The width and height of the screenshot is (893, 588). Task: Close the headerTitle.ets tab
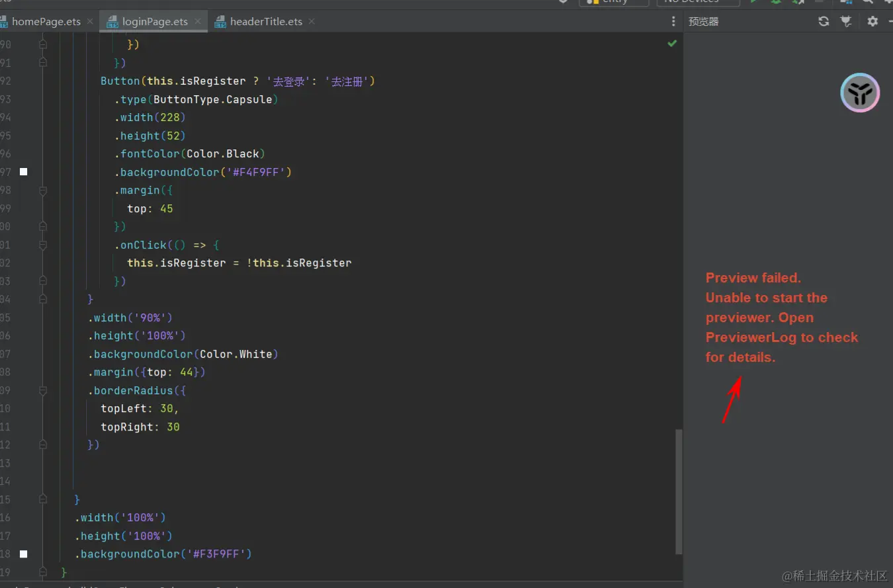pyautogui.click(x=311, y=21)
